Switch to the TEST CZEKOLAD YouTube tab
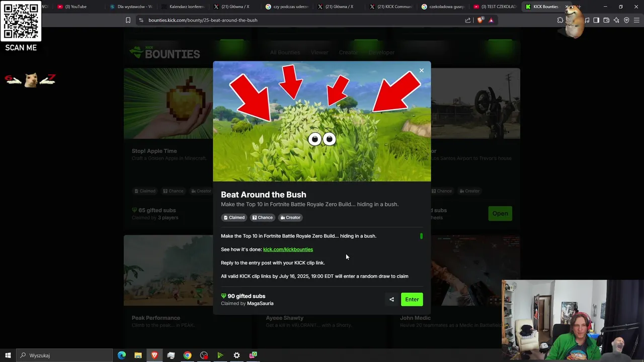644x362 pixels. (495, 7)
